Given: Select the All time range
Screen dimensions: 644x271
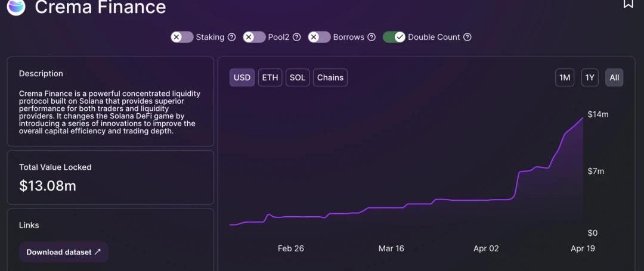Looking at the screenshot, I should 614,77.
